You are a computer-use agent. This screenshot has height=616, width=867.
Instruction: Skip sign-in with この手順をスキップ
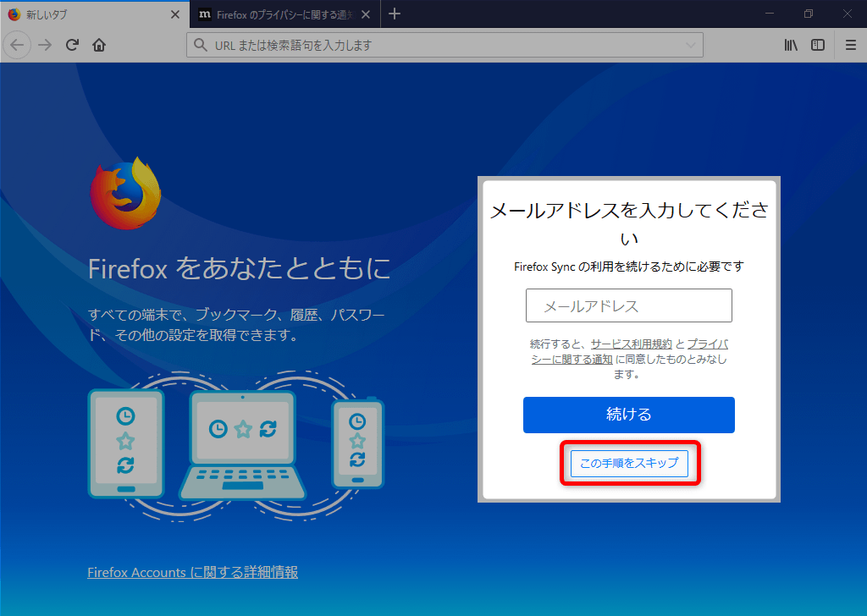click(629, 463)
